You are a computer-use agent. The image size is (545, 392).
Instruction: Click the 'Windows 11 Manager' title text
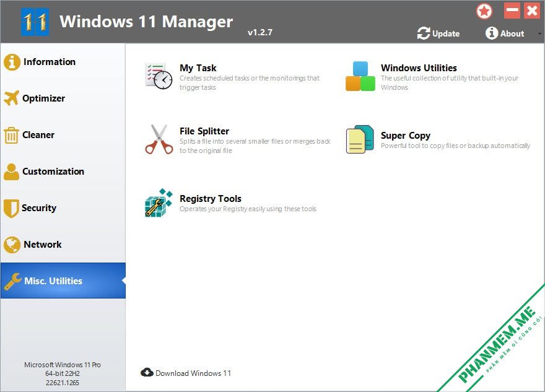click(146, 22)
